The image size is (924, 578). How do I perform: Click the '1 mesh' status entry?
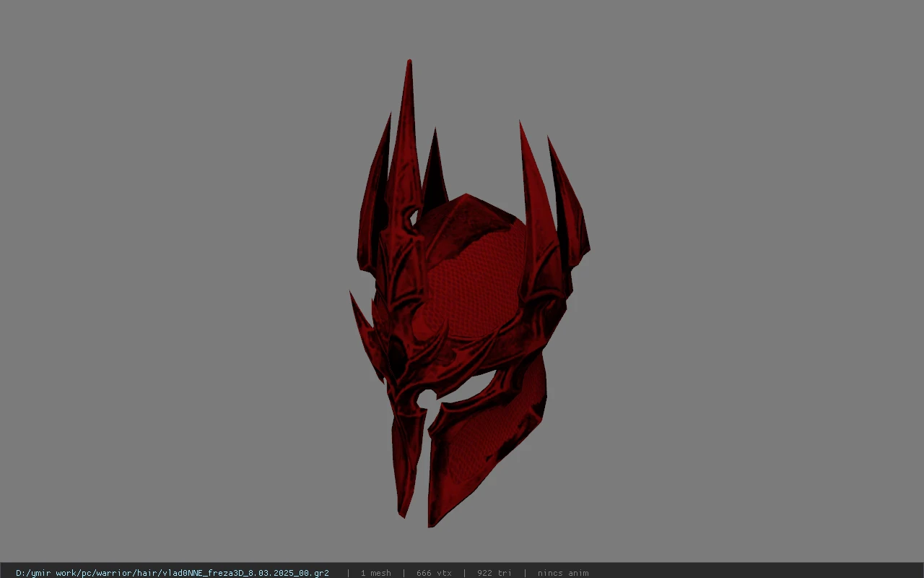[376, 573]
